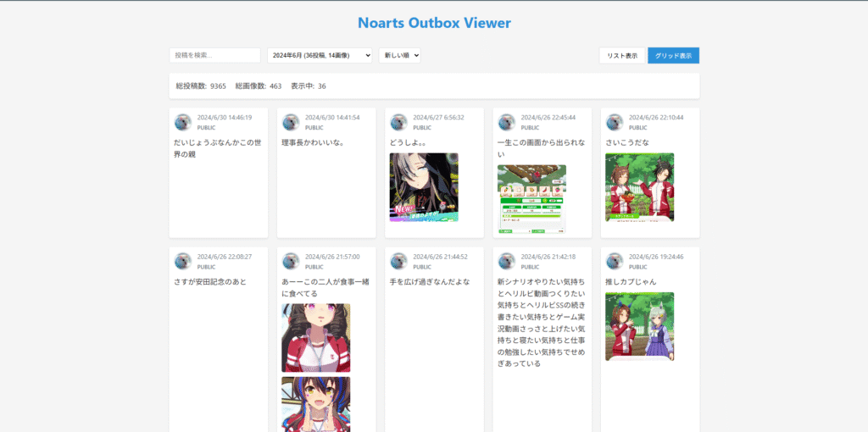
Task: Click the Noarts Outbox Viewer title
Action: 434,23
